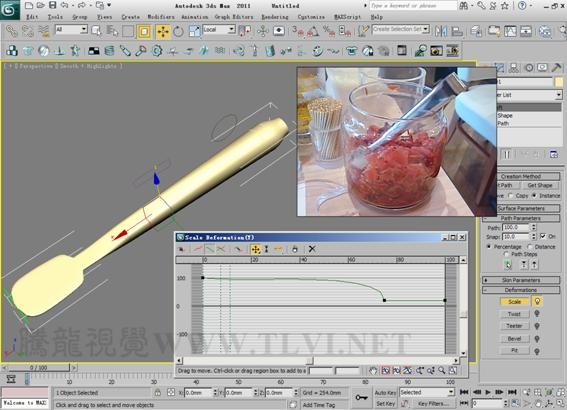Select the Distance radio button
This screenshot has height=410, width=567.
(x=529, y=247)
